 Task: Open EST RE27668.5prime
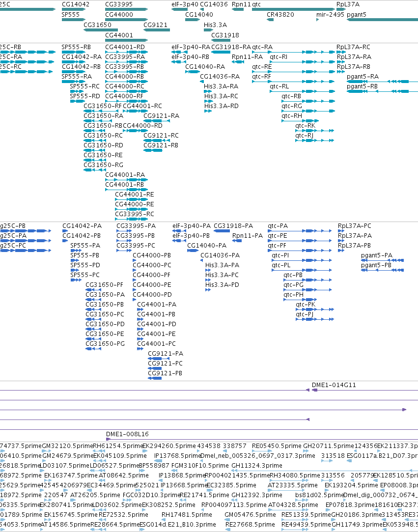250,525
